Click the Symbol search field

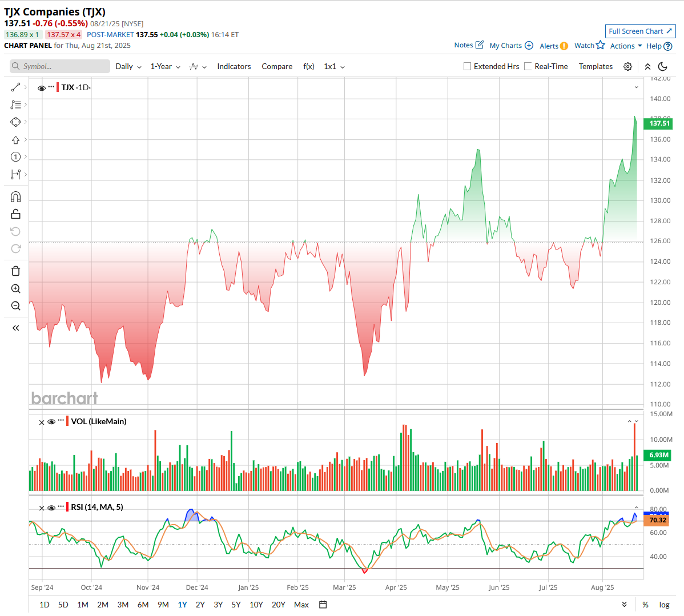pos(60,66)
